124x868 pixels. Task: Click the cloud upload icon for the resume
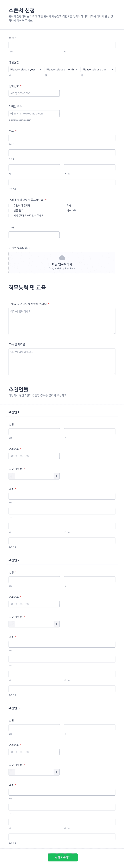coord(62,257)
